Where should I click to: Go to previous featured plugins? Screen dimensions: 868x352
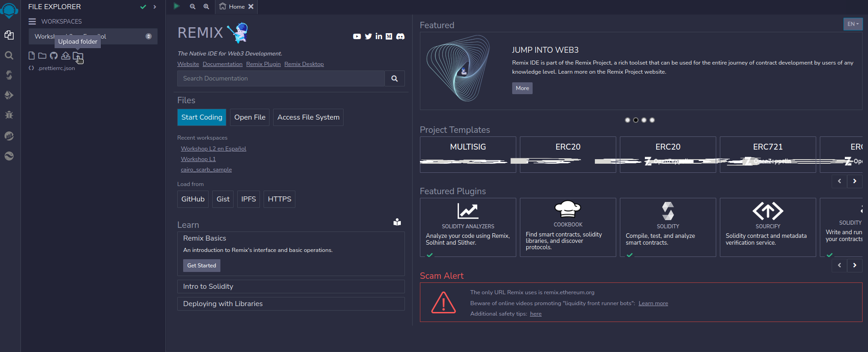point(839,265)
